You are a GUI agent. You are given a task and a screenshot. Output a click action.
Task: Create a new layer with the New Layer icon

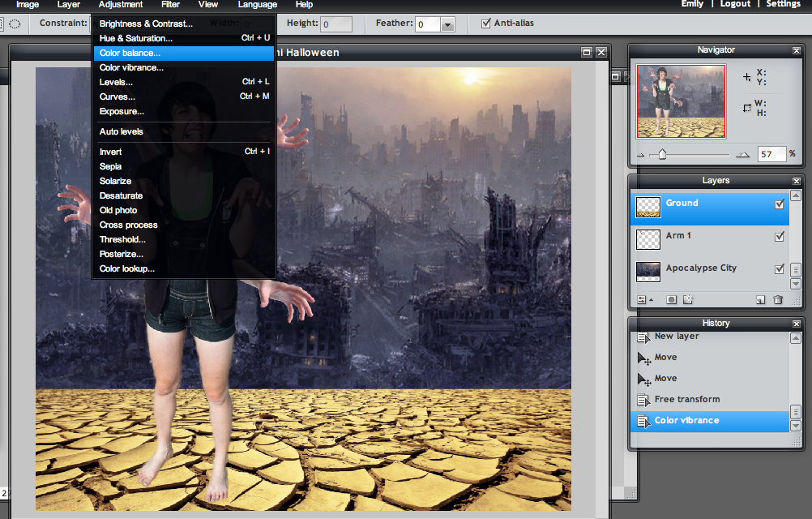pyautogui.click(x=760, y=300)
